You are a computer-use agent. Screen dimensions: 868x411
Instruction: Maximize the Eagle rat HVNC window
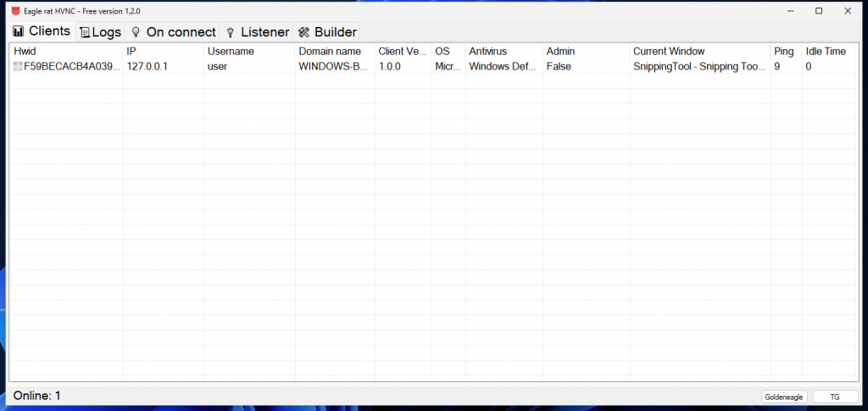[x=819, y=10]
